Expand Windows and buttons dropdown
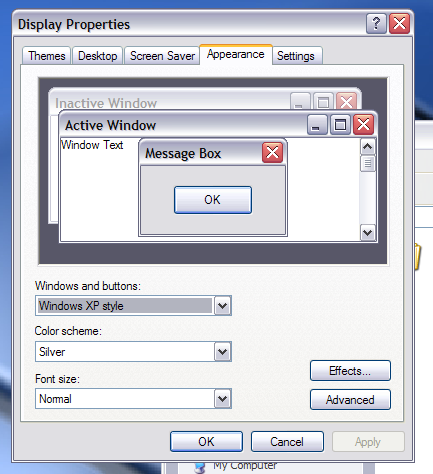The width and height of the screenshot is (433, 474). pos(223,306)
